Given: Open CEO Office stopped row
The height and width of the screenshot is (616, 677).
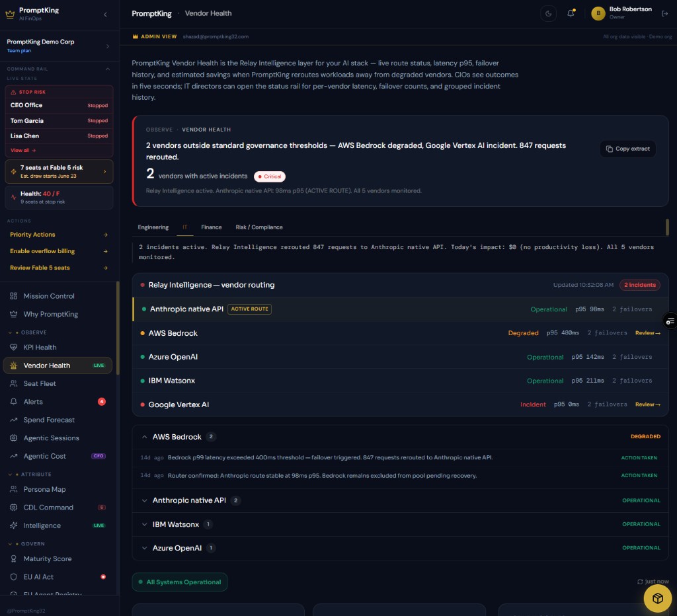Looking at the screenshot, I should tap(59, 105).
